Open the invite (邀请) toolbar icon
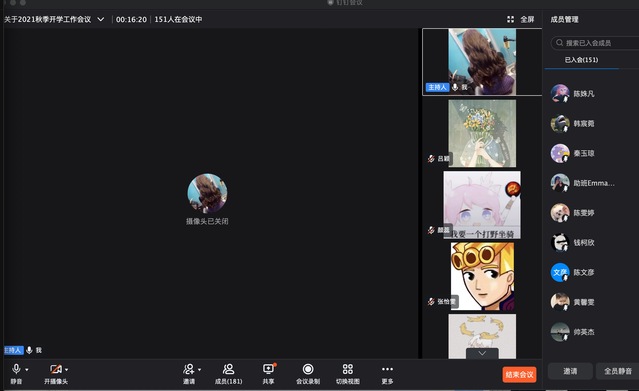Screen dimensions: 639x391 (x=189, y=373)
